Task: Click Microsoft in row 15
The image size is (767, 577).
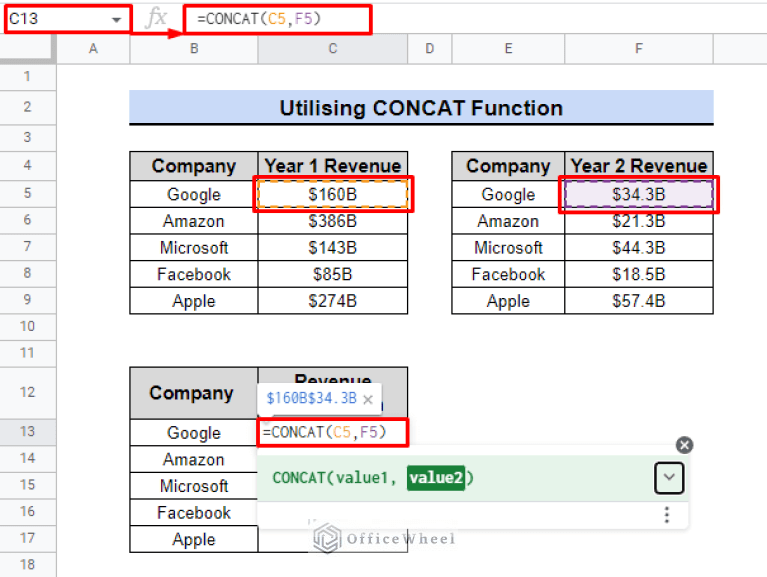Action: click(x=194, y=486)
